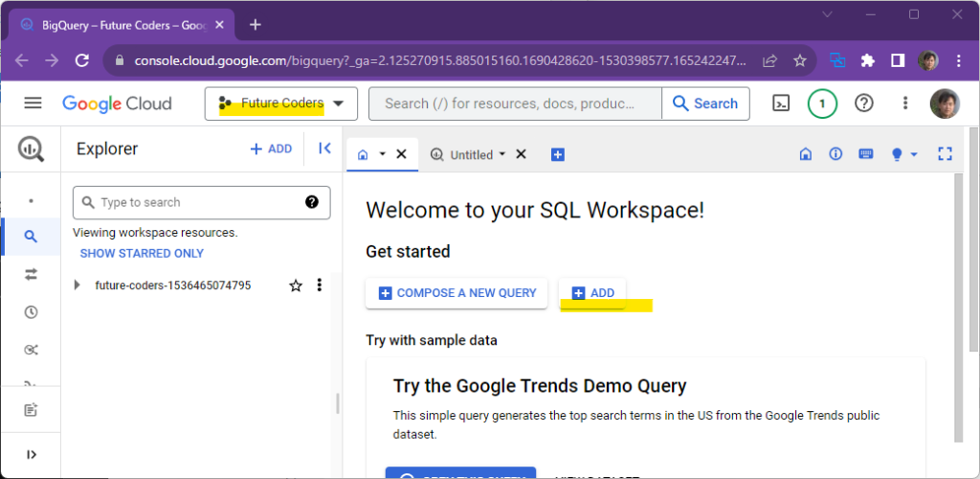Click the Explorer panel resize handle
The image size is (980, 479).
[x=338, y=403]
